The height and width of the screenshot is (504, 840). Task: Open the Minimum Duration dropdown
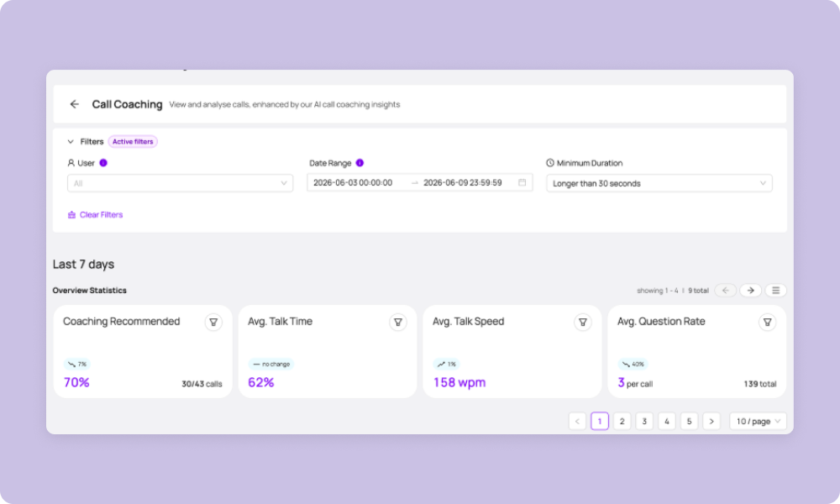[x=659, y=183]
